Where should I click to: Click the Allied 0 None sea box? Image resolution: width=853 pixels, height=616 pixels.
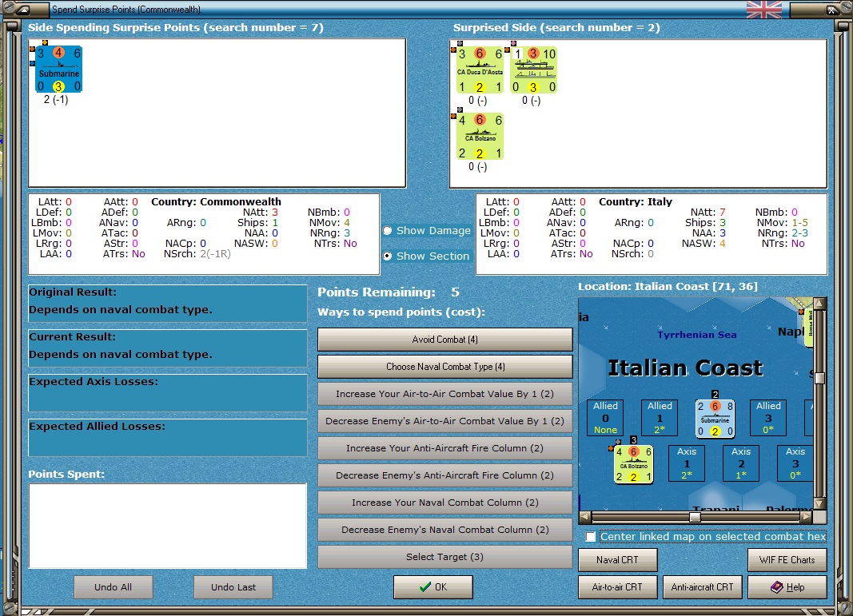[x=605, y=418]
